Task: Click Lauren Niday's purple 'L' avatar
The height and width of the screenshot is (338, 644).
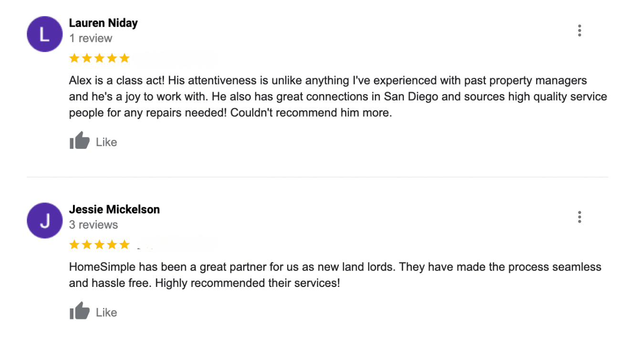Action: click(45, 34)
